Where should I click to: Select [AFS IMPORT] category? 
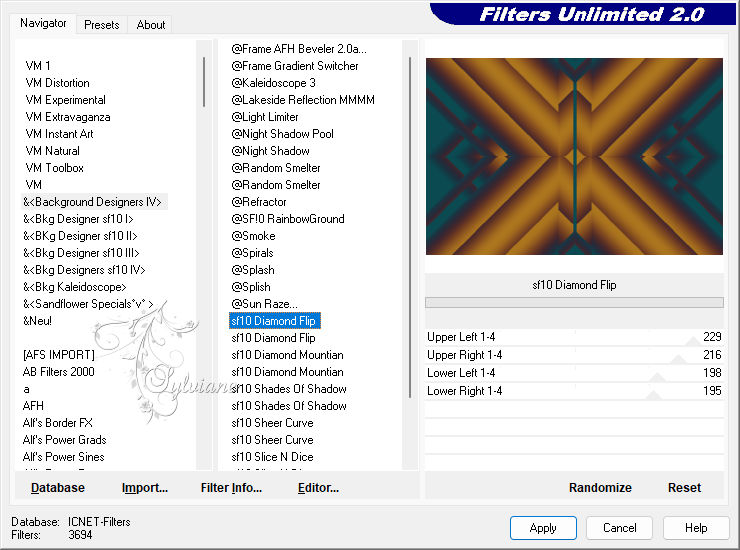[x=59, y=355]
